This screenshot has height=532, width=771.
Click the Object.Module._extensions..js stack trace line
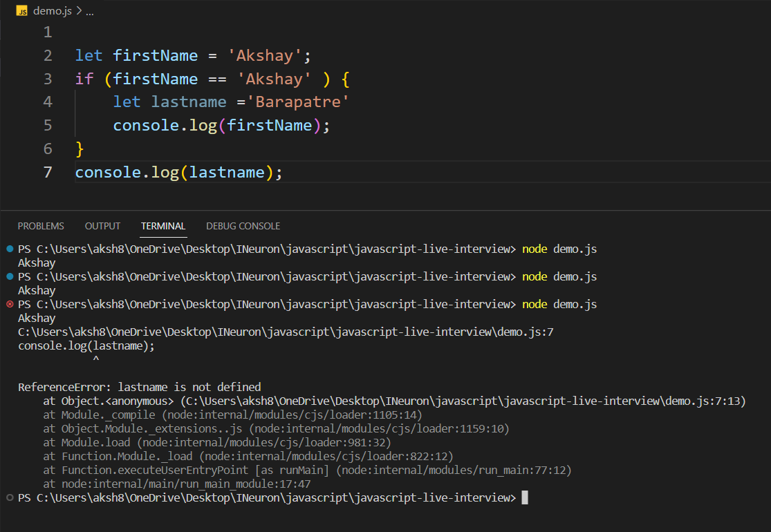tap(276, 429)
